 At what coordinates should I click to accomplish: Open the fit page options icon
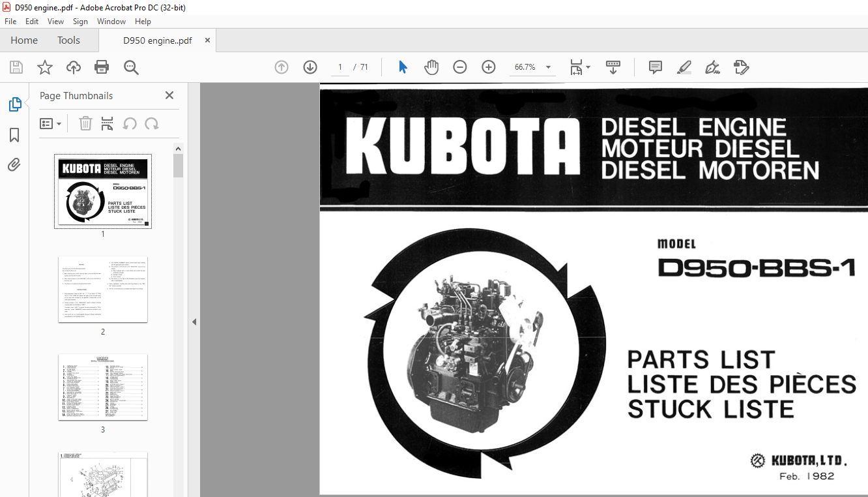pyautogui.click(x=576, y=67)
